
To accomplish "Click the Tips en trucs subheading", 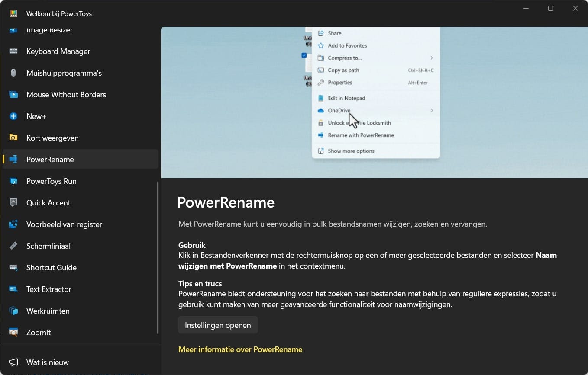I will point(200,284).
